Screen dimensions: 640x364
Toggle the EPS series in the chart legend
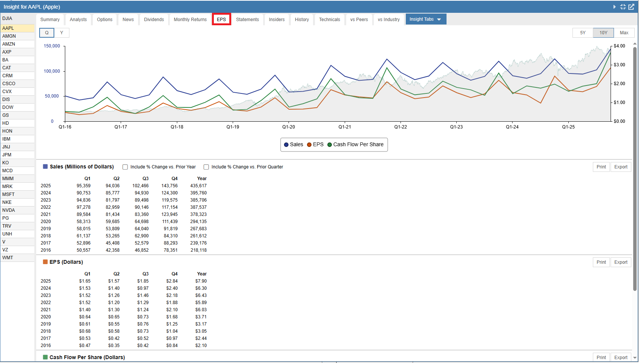click(x=315, y=145)
